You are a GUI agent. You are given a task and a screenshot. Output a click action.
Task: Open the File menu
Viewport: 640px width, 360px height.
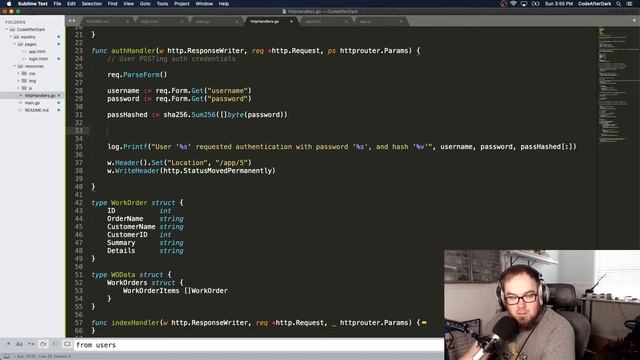pyautogui.click(x=57, y=4)
